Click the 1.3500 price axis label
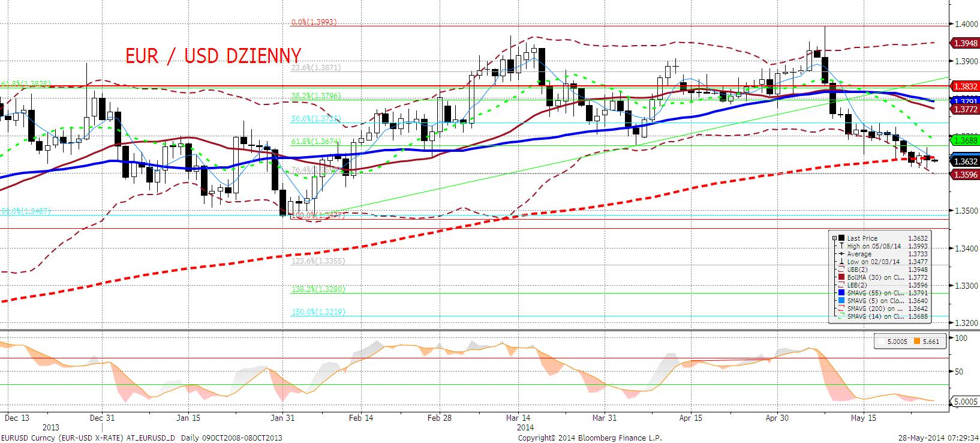The height and width of the screenshot is (443, 980). coord(967,211)
